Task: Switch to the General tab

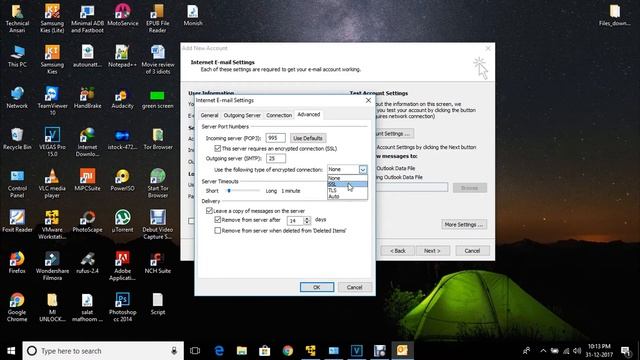Action: 209,115
